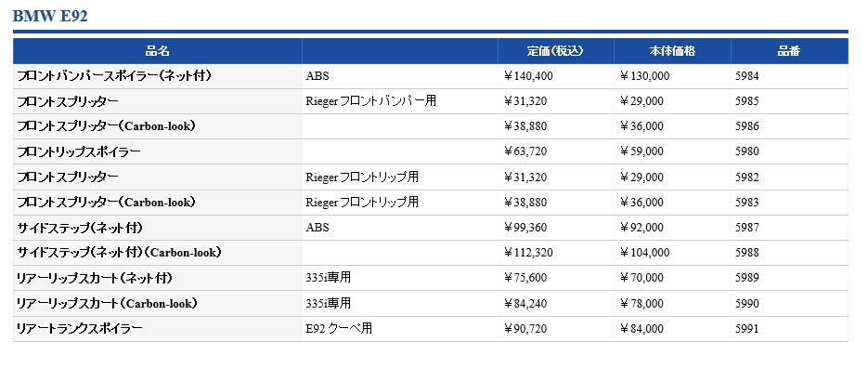
Task: Click the ¥104,000 base price cell
Action: (x=644, y=253)
